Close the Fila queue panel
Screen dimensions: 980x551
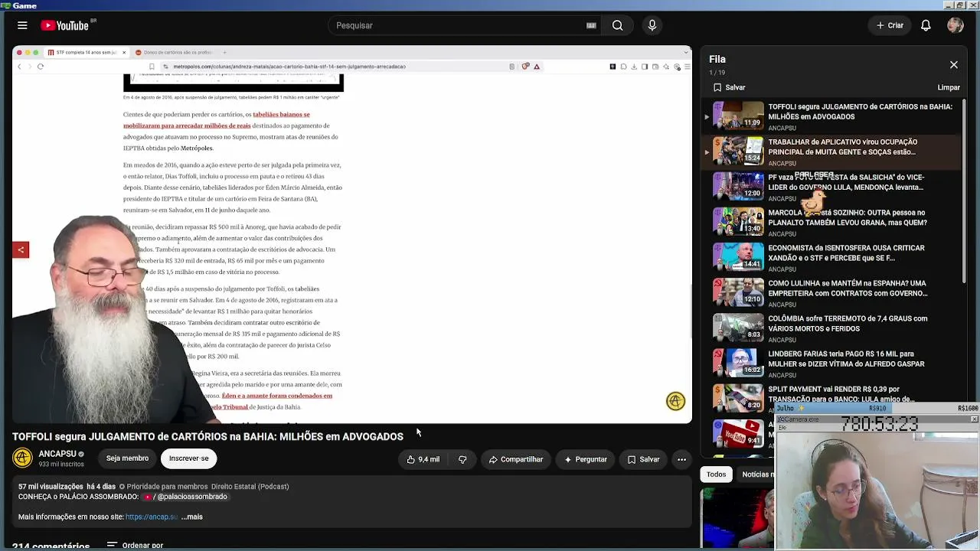tap(954, 65)
